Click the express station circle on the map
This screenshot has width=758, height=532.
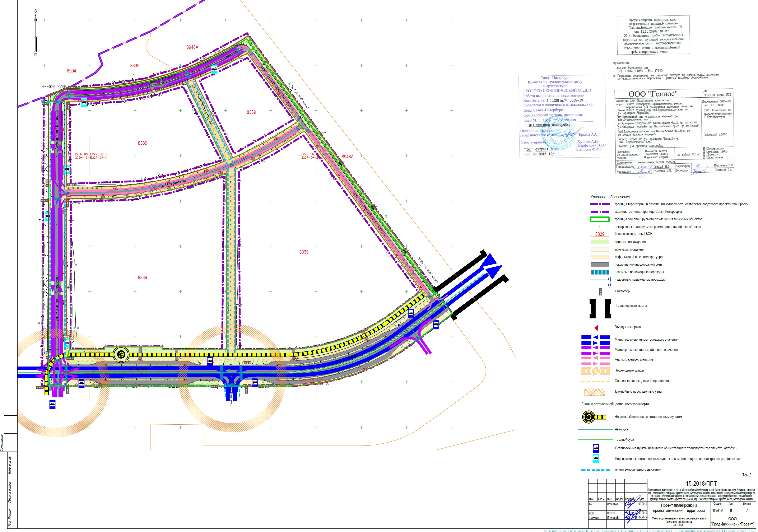(121, 355)
